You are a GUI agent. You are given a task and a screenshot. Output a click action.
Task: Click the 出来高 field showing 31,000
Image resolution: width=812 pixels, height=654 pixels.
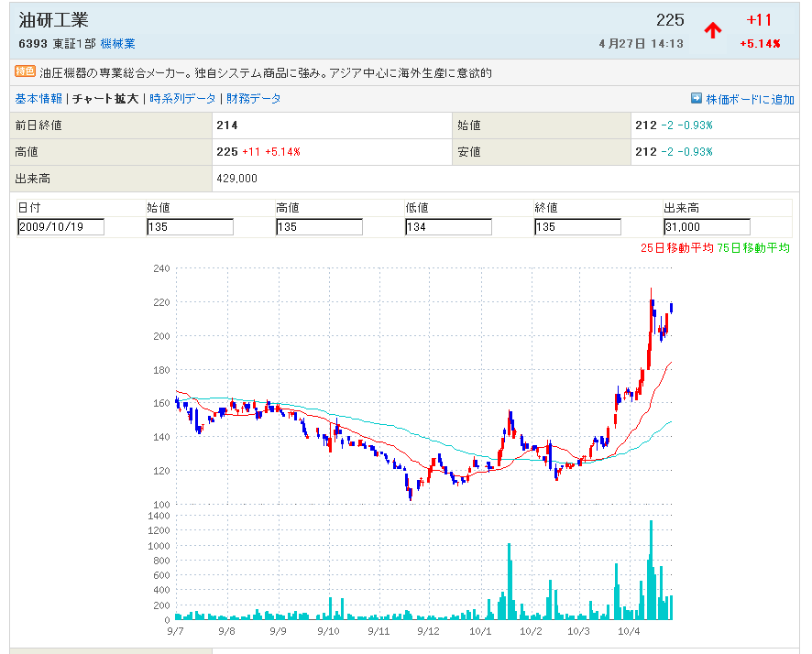click(707, 227)
